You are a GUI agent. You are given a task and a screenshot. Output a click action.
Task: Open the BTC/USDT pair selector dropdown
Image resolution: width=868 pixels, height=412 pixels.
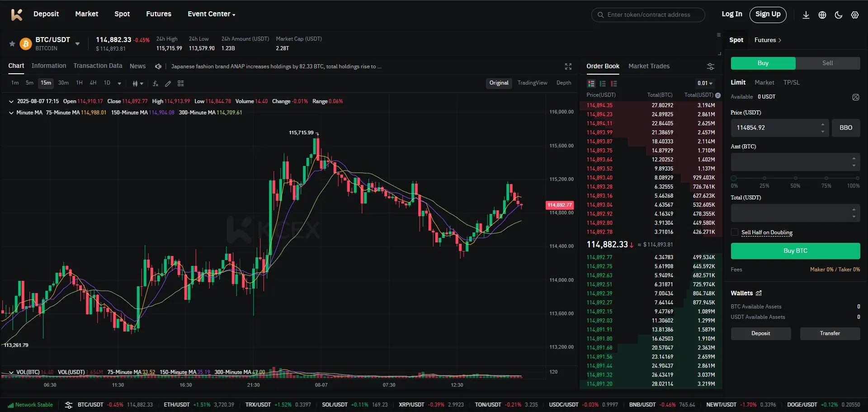tap(77, 44)
